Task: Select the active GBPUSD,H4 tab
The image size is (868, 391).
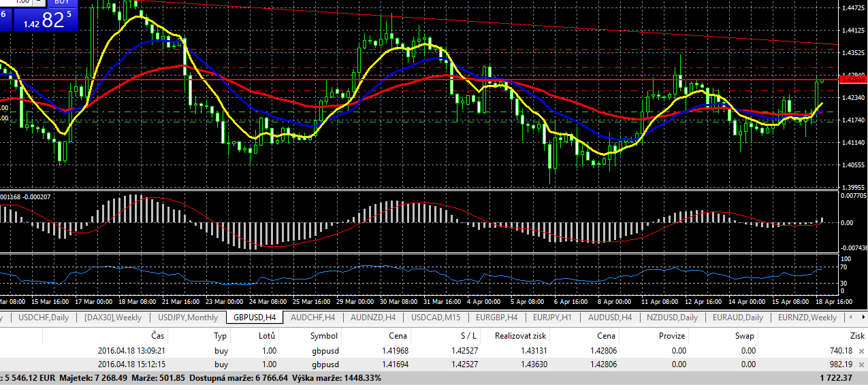Action: coord(254,318)
